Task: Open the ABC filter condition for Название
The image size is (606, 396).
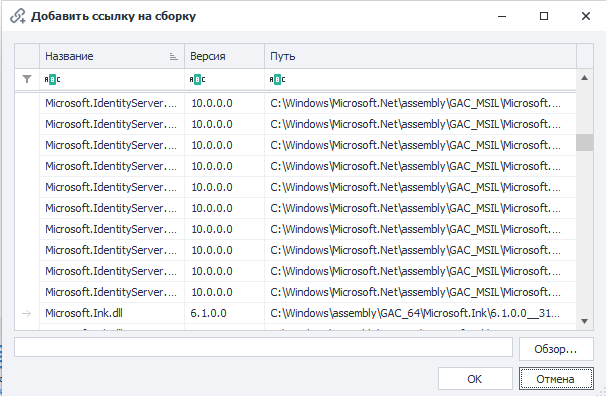Action: click(52, 80)
